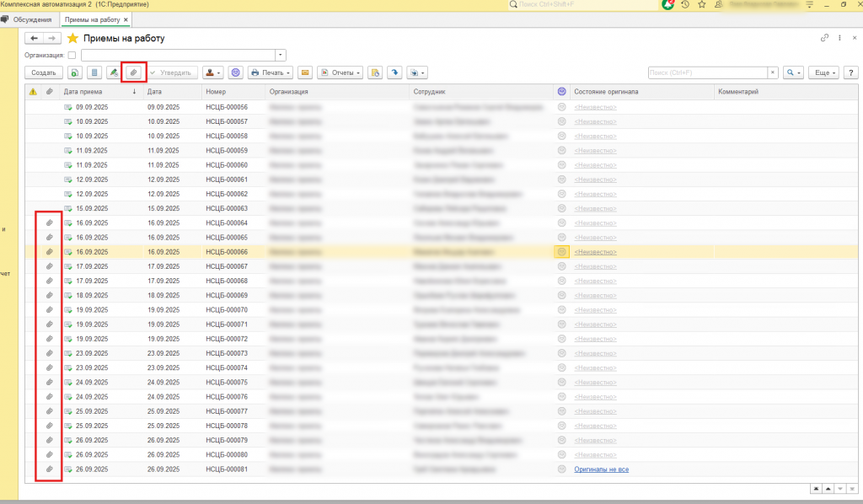Go back with the left arrow button
The height and width of the screenshot is (504, 863).
tap(34, 38)
